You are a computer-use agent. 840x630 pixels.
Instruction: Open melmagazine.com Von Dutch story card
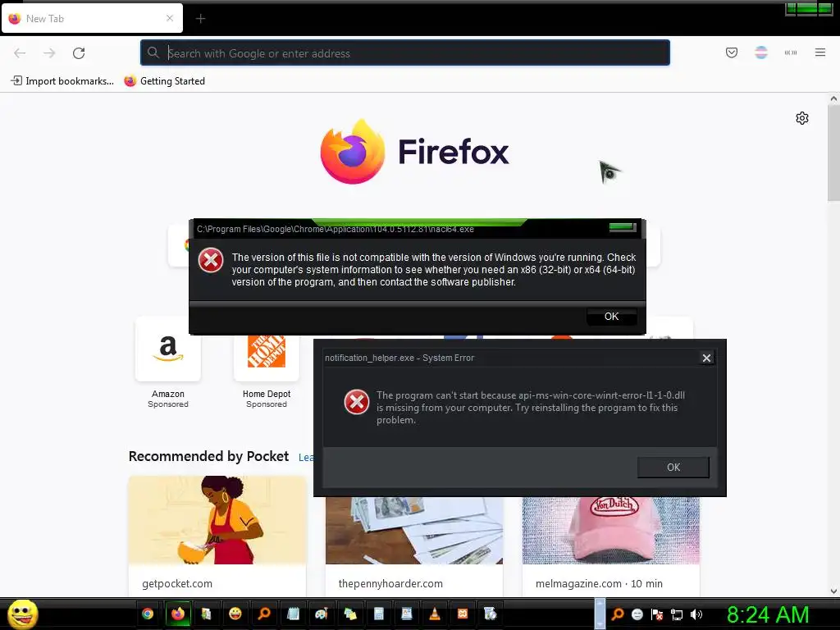coord(611,546)
